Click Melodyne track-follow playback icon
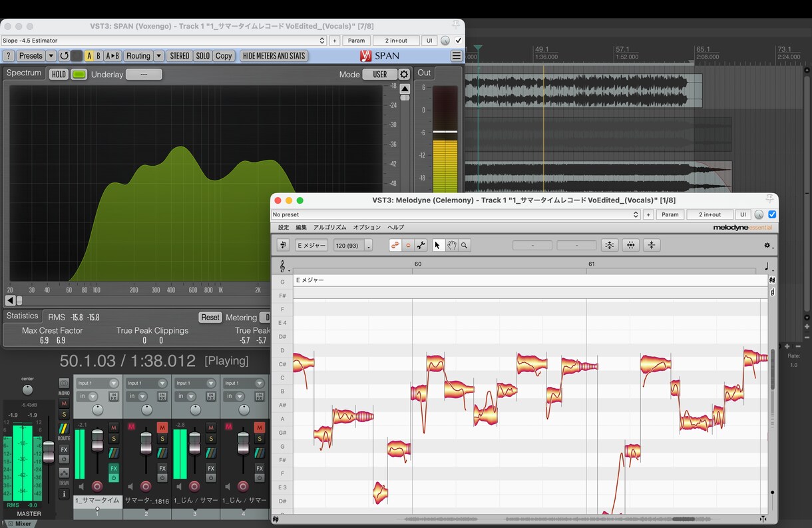812x528 pixels. click(x=284, y=246)
